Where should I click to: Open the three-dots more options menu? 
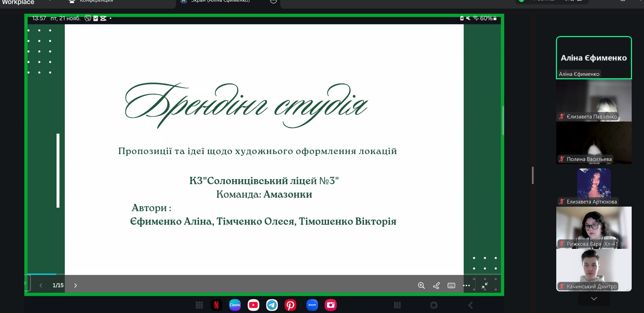(466, 286)
